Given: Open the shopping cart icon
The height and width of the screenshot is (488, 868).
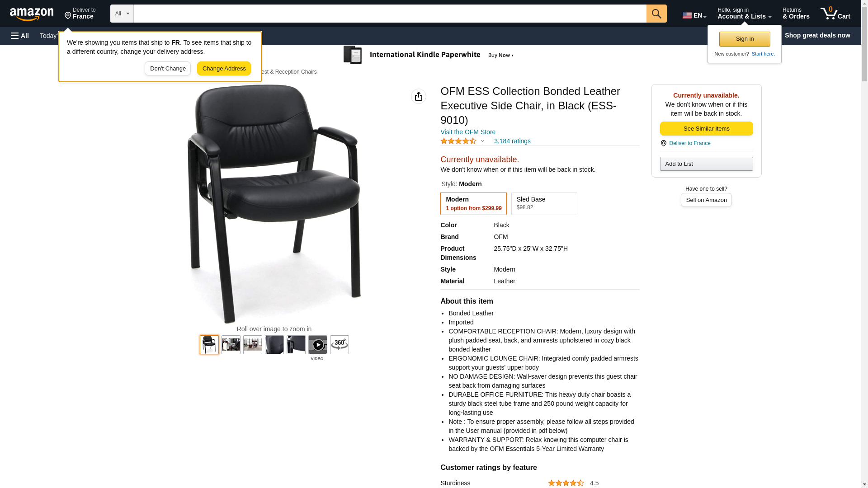Looking at the screenshot, I should pyautogui.click(x=835, y=14).
